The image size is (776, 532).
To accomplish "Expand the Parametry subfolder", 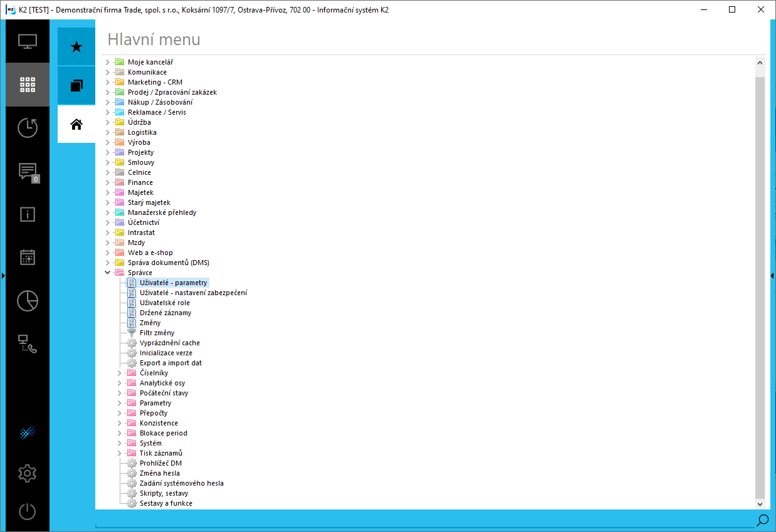I will pyautogui.click(x=120, y=403).
